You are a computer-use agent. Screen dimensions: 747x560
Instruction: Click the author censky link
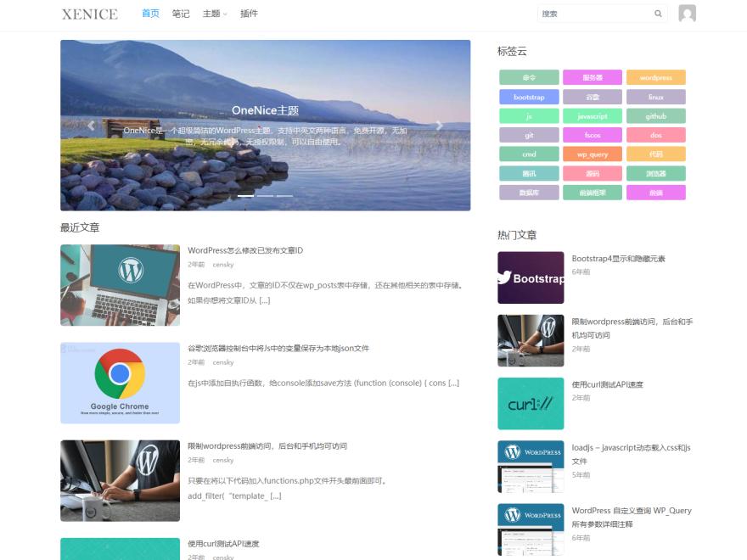coord(222,267)
